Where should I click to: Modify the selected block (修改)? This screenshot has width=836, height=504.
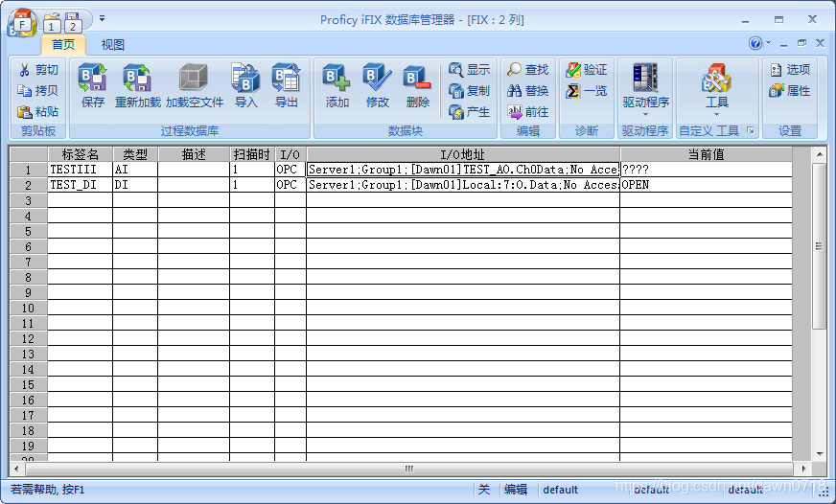tap(378, 86)
